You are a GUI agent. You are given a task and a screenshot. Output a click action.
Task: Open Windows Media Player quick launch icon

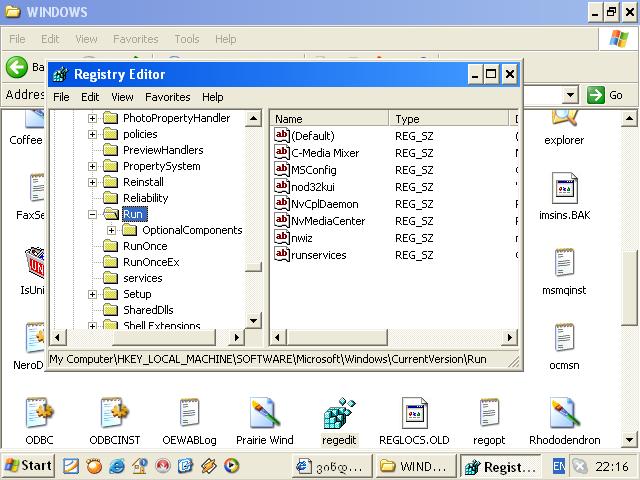231,466
